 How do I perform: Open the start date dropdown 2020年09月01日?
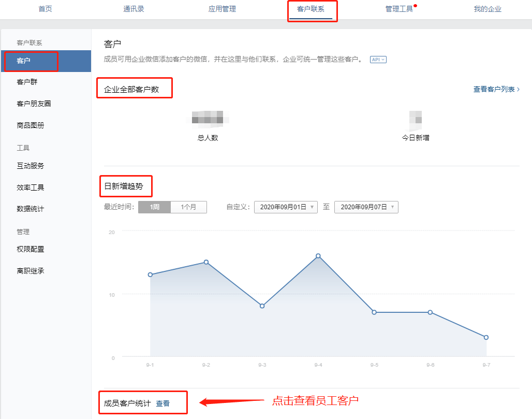[x=286, y=207]
